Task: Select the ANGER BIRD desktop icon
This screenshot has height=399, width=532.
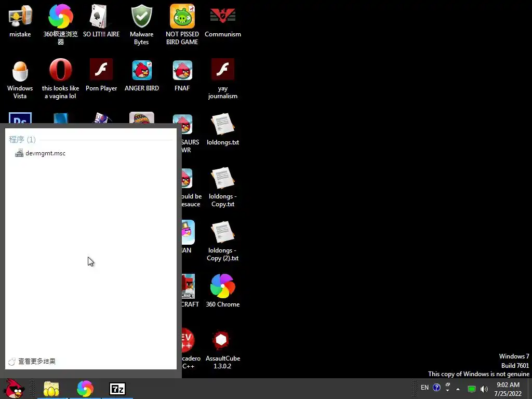Action: (x=142, y=75)
